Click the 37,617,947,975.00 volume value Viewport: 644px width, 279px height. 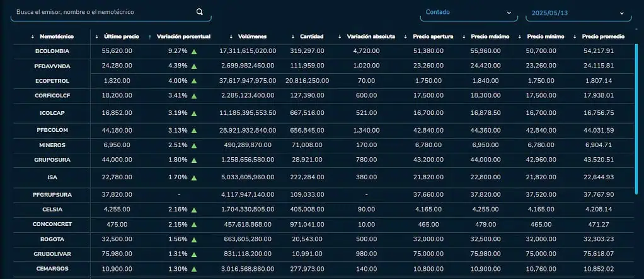248,81
